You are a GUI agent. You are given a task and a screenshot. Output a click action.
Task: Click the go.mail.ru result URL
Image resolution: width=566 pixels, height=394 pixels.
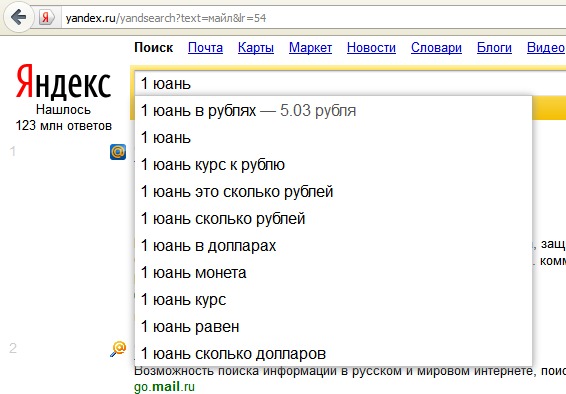point(164,387)
